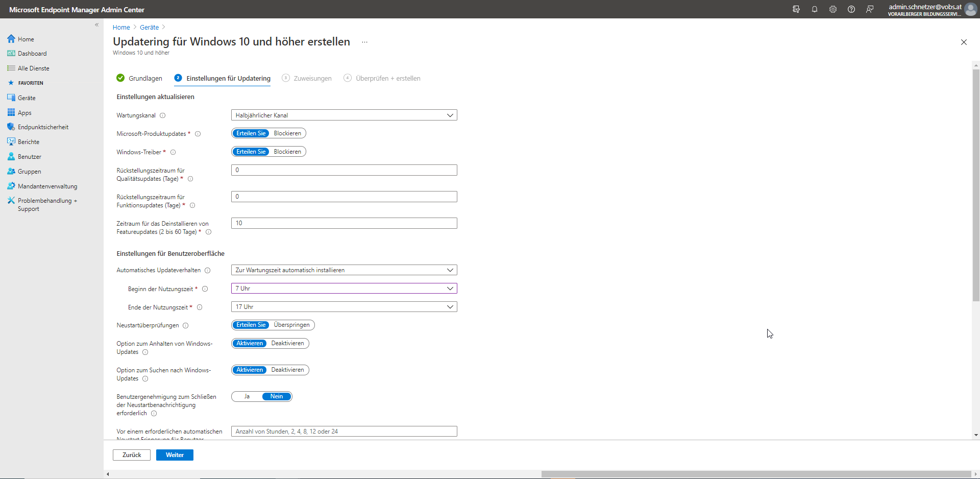Set Neustartüberprüfungen to Überspringen
This screenshot has width=980, height=479.
click(291, 325)
